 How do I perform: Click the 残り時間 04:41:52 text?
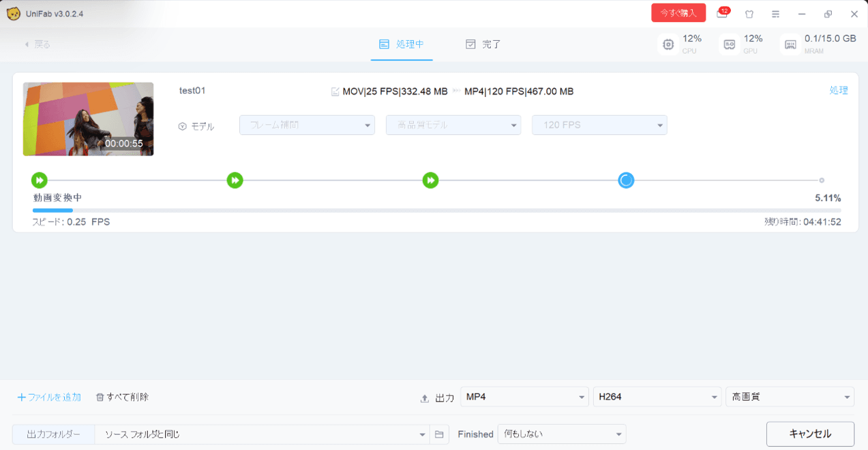pos(803,222)
